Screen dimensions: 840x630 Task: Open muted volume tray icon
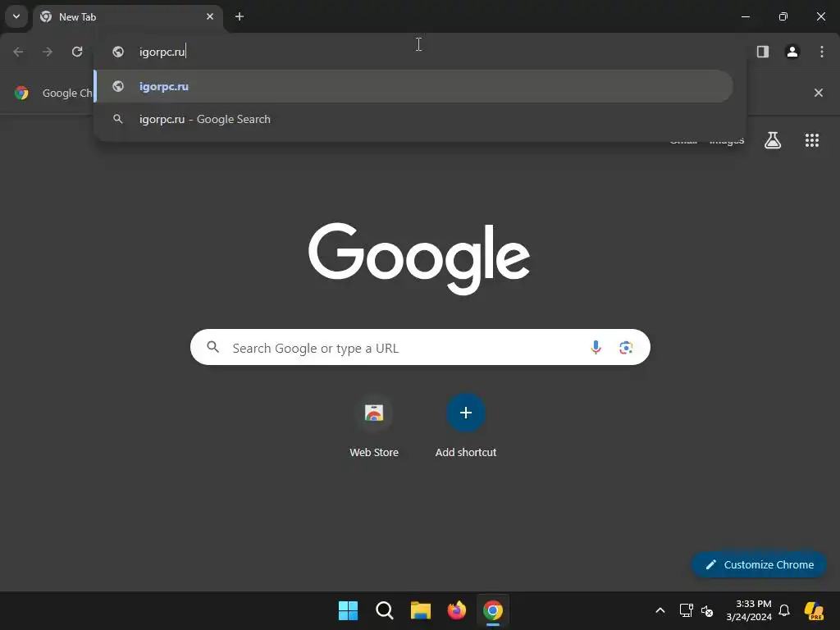pyautogui.click(x=707, y=610)
